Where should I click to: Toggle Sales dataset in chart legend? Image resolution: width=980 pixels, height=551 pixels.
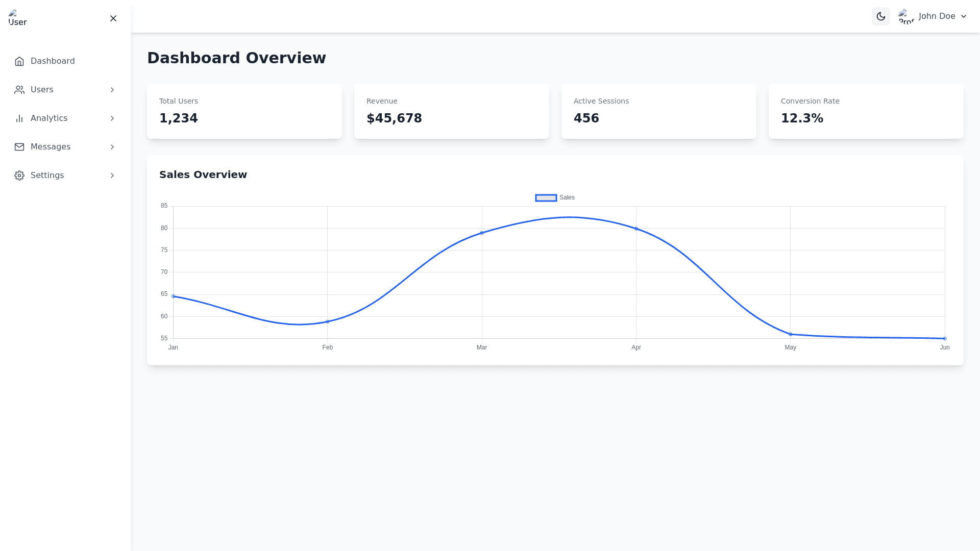[x=567, y=197]
